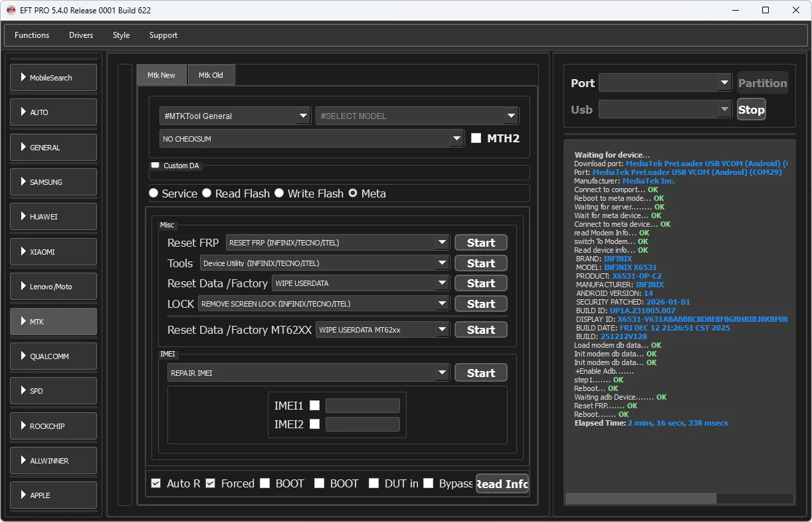The height and width of the screenshot is (522, 812).
Task: Open the #SELECT MODEL dropdown
Action: pyautogui.click(x=511, y=116)
